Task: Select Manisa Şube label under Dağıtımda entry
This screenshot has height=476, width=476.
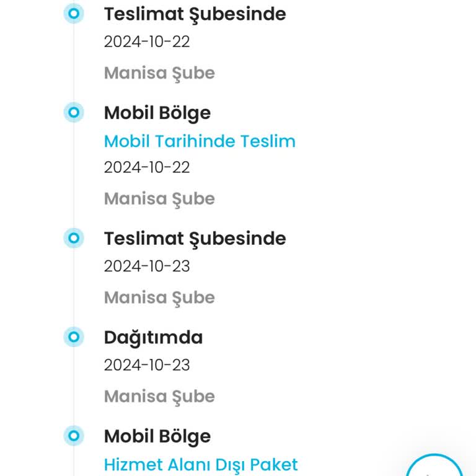Action: (159, 397)
